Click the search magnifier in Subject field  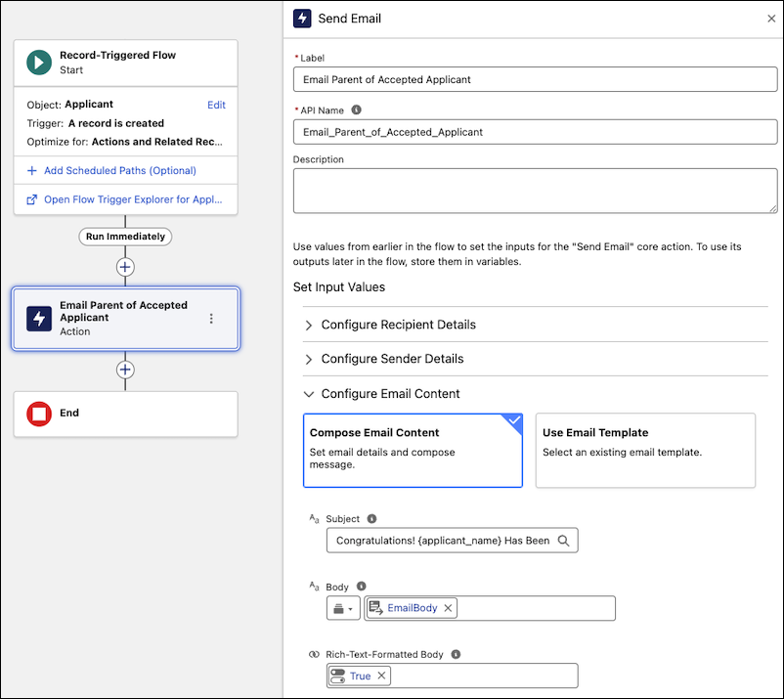tap(563, 541)
